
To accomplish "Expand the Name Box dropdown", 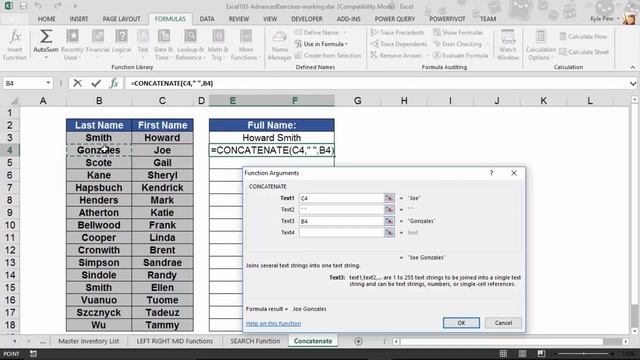I will tap(48, 83).
